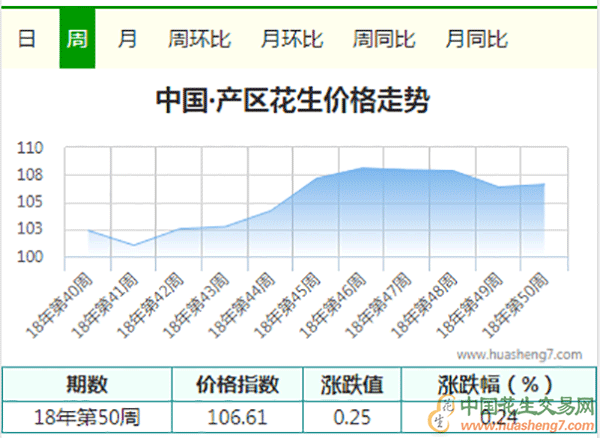Image resolution: width=600 pixels, height=438 pixels.
Task: Select the 周同比 tab
Action: tap(384, 40)
